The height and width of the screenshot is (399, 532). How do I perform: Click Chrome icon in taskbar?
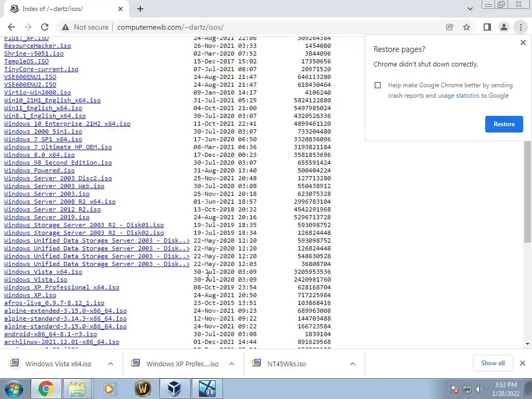[x=46, y=389]
